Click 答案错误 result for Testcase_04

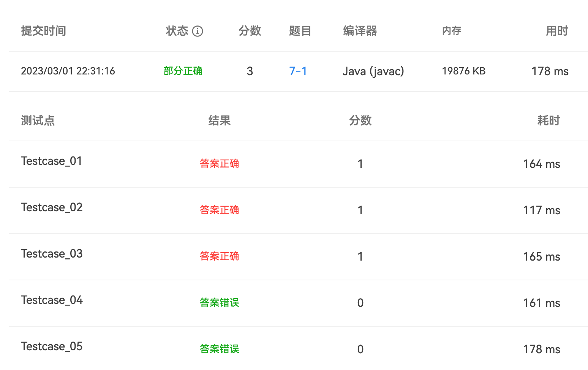220,303
